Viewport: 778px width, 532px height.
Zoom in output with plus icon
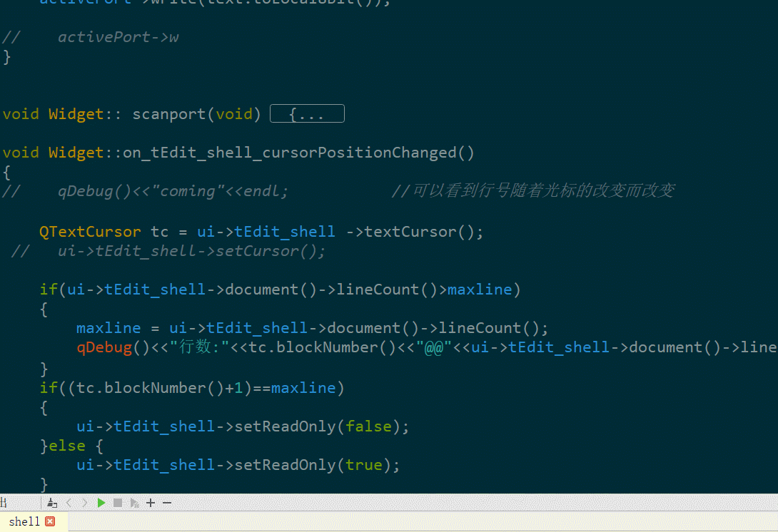point(151,503)
